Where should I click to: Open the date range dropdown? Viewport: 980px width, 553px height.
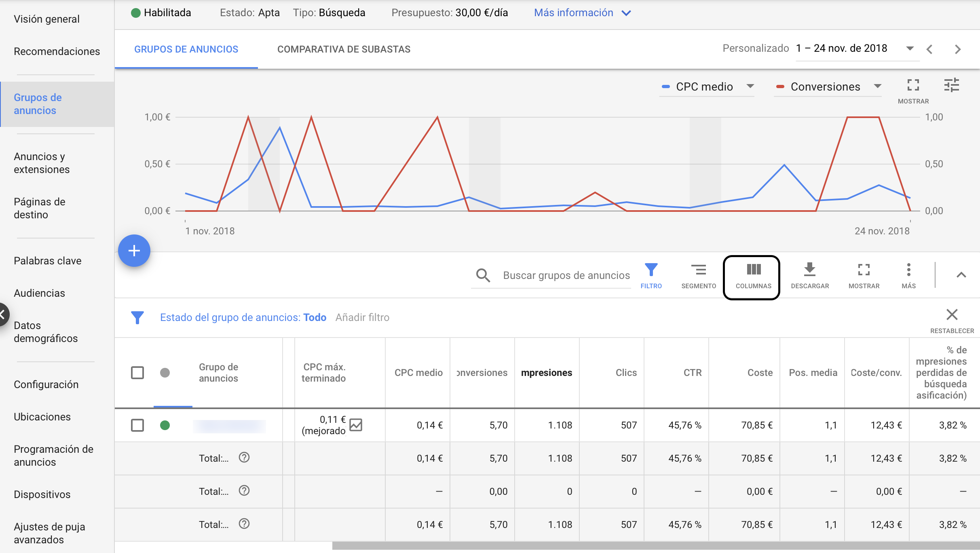(x=910, y=49)
